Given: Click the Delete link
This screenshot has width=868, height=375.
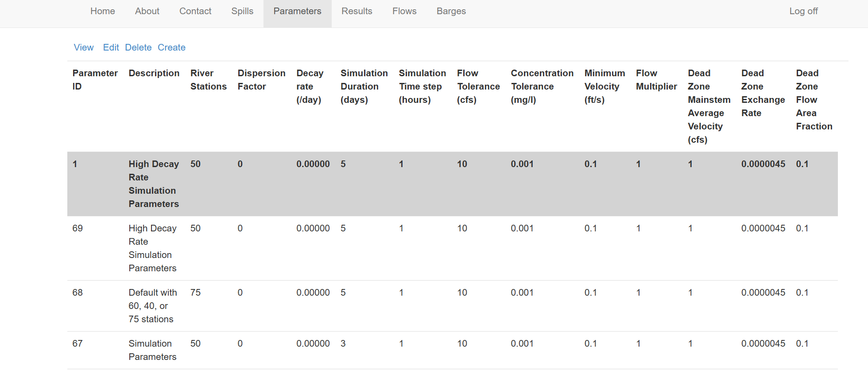Looking at the screenshot, I should tap(138, 47).
